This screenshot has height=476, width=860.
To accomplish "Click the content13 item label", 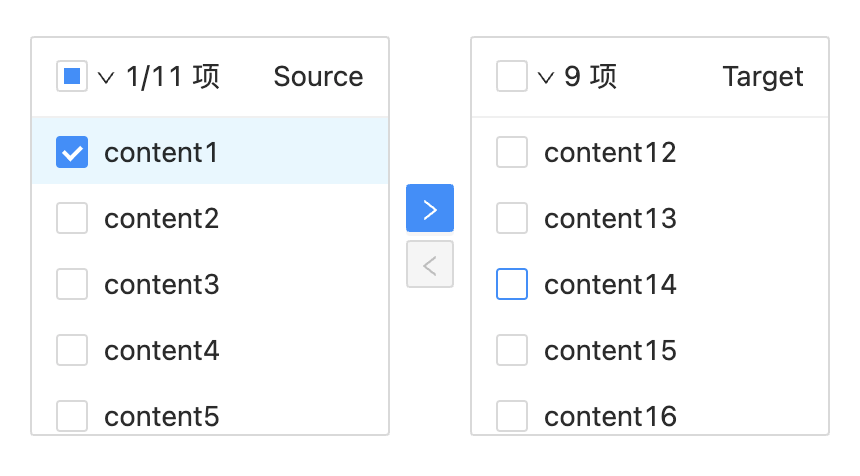I will 610,218.
